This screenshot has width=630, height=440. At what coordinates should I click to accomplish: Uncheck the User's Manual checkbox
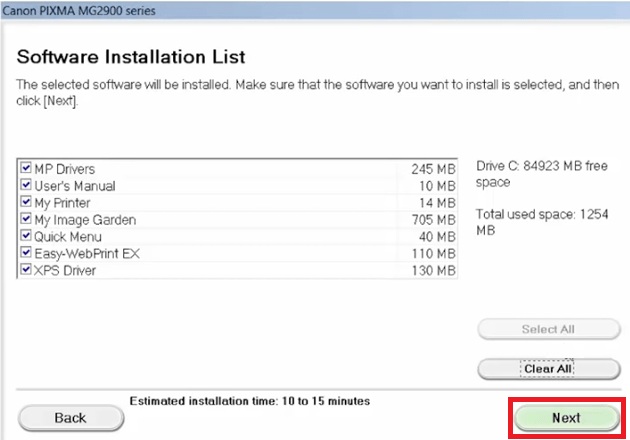coord(26,184)
